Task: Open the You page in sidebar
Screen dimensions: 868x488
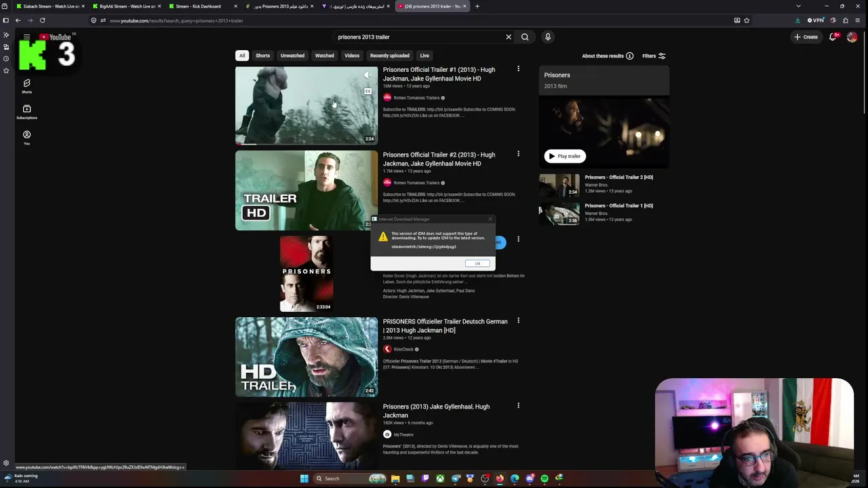Action: coord(26,138)
